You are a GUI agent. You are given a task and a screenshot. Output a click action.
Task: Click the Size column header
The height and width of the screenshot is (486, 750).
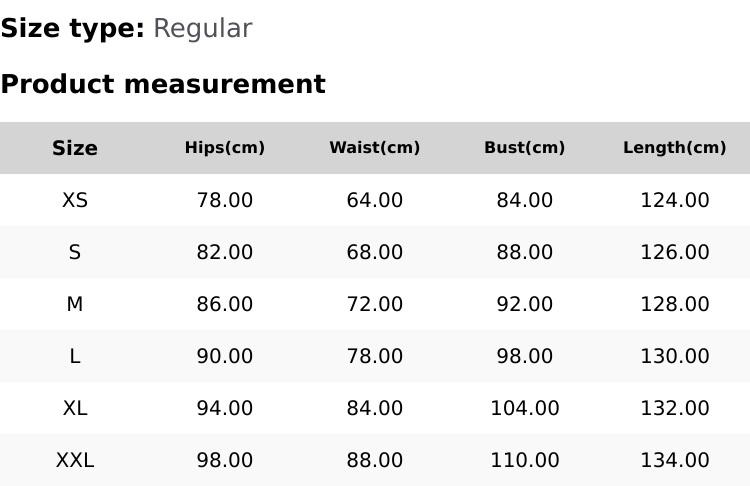click(x=75, y=148)
